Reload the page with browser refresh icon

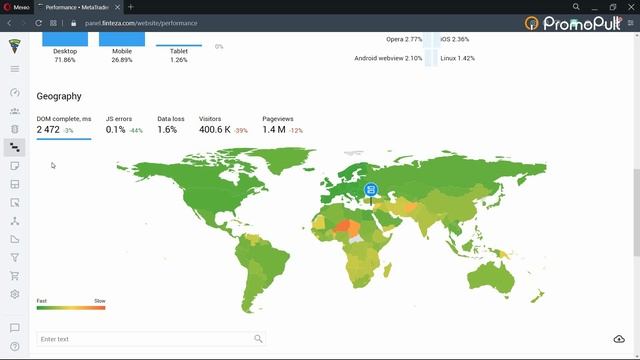tap(38, 23)
